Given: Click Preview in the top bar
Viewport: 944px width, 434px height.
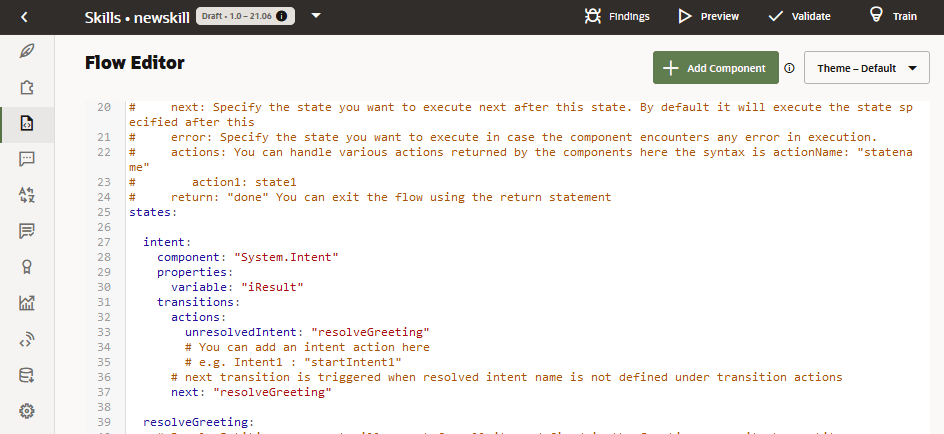Looking at the screenshot, I should [708, 17].
